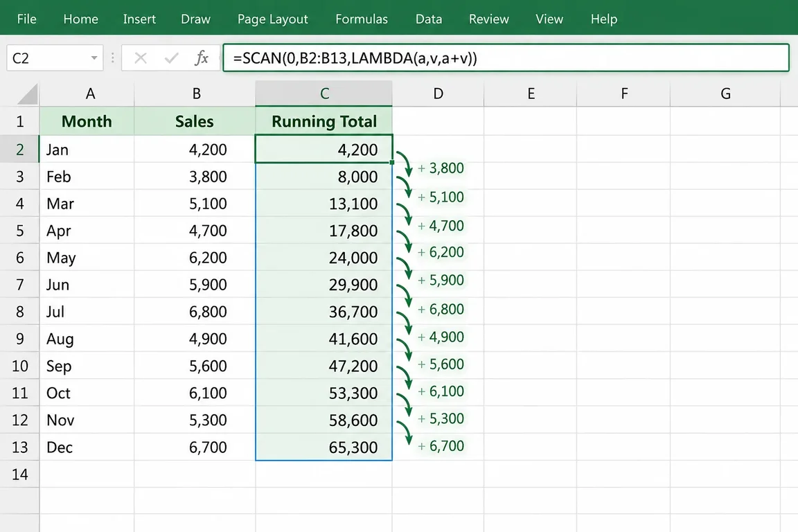
Task: Click the Select All corner triangle
Action: coord(27,94)
